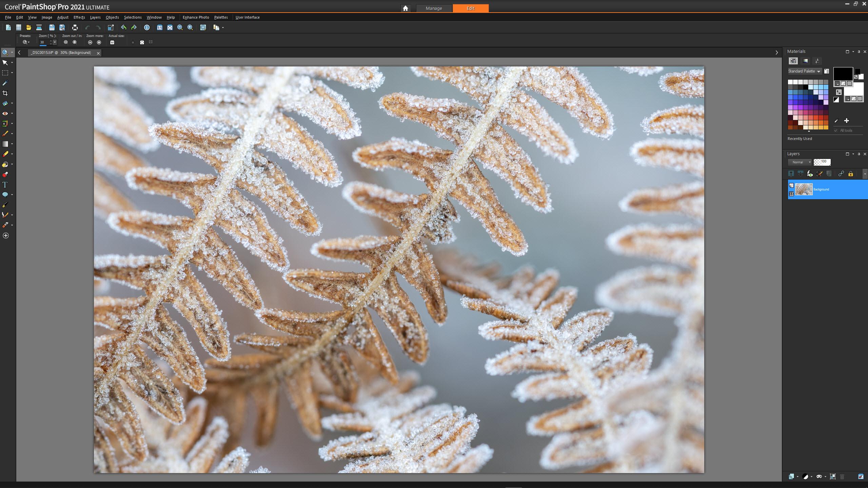Click the Home button in the title bar
Screen dimensions: 868x488
click(x=406, y=8)
